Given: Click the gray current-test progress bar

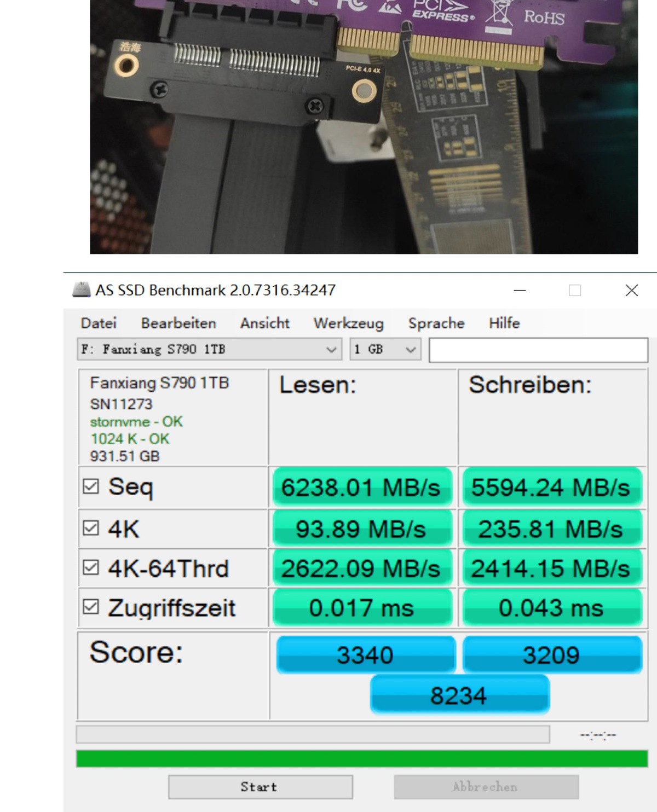Looking at the screenshot, I should click(x=313, y=734).
